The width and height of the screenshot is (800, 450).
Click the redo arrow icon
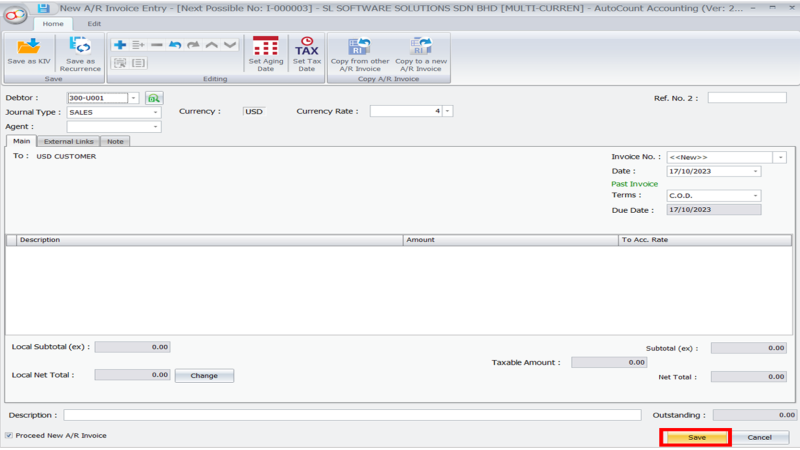click(193, 45)
